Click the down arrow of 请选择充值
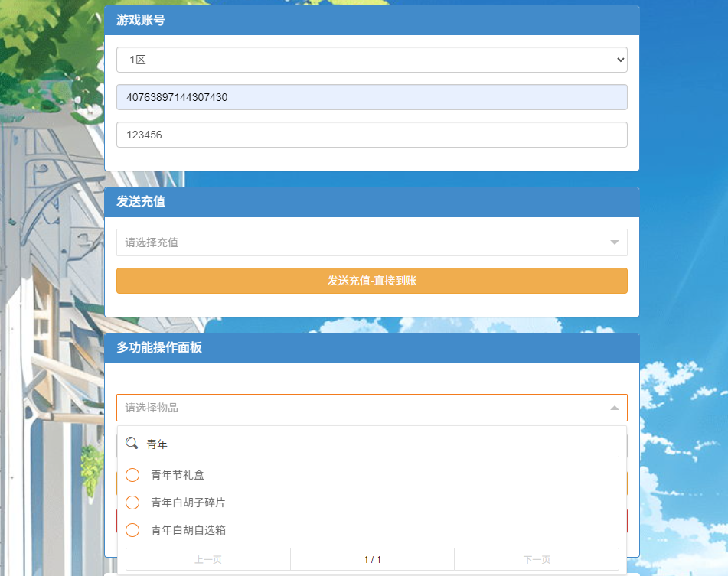The image size is (728, 576). click(614, 242)
